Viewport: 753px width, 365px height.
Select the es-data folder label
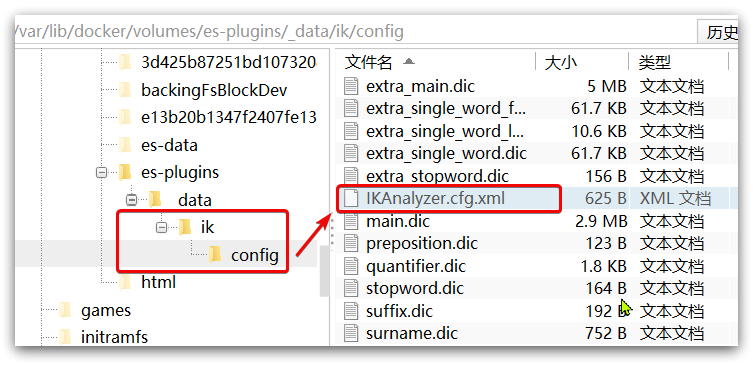point(169,145)
